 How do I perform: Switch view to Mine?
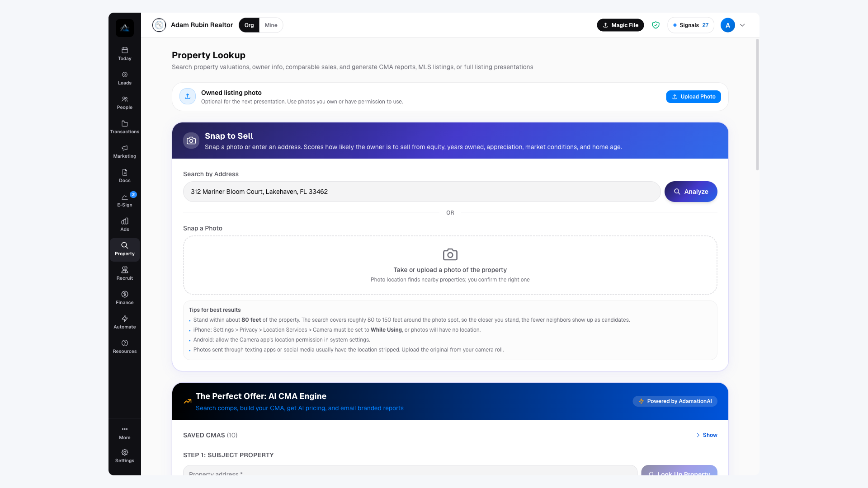pos(271,25)
